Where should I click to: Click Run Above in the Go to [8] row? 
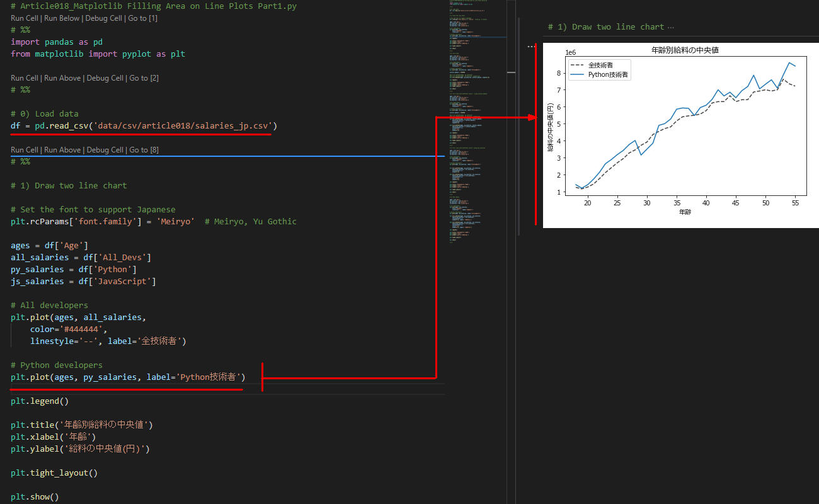tap(63, 150)
